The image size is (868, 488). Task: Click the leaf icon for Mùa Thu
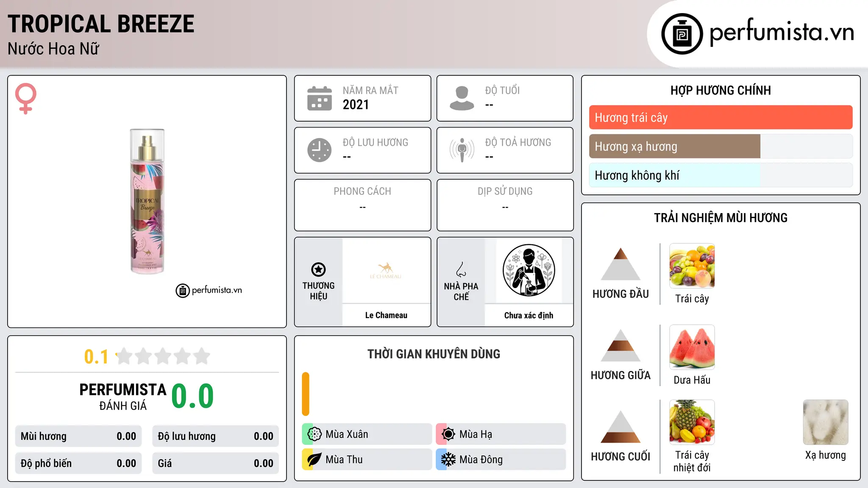(314, 460)
